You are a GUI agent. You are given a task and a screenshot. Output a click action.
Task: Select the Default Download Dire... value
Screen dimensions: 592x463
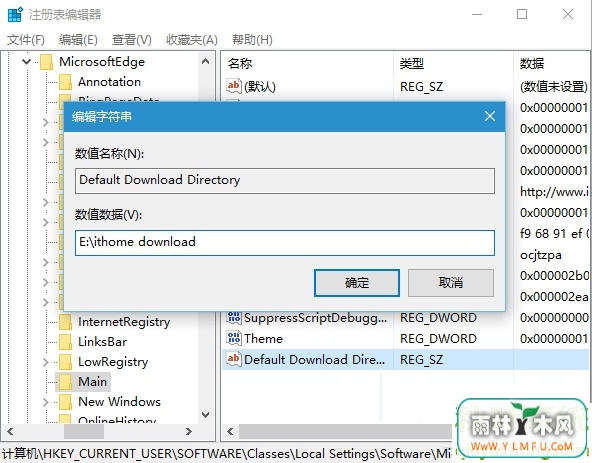pos(314,360)
